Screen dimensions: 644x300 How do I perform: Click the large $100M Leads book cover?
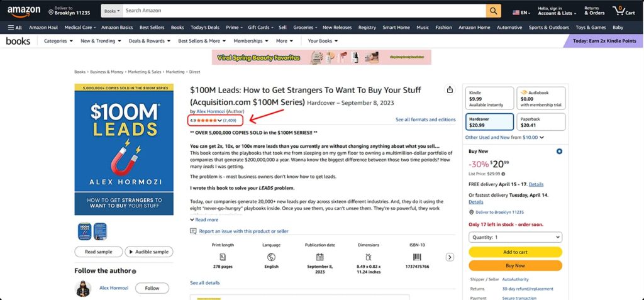pos(124,150)
